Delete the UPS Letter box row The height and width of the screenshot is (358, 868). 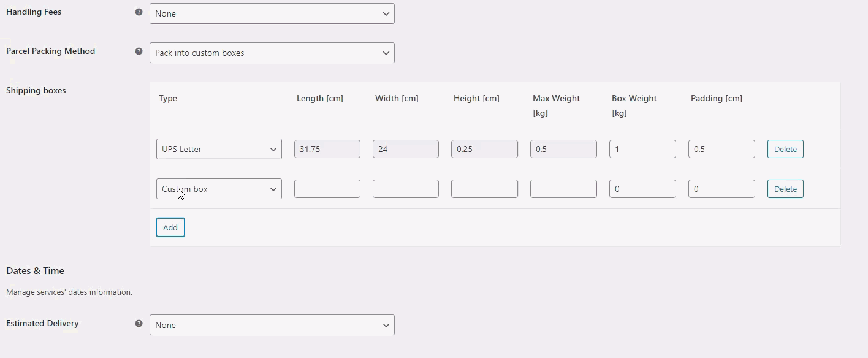[x=785, y=149]
